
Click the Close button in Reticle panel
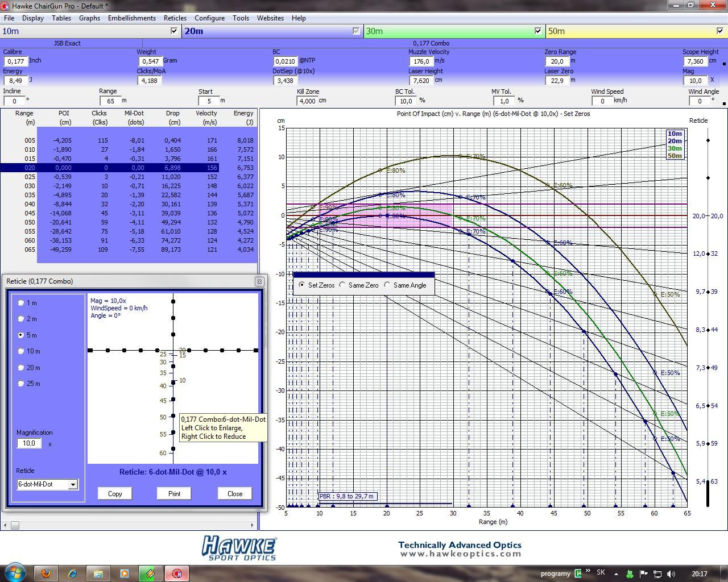(x=235, y=493)
